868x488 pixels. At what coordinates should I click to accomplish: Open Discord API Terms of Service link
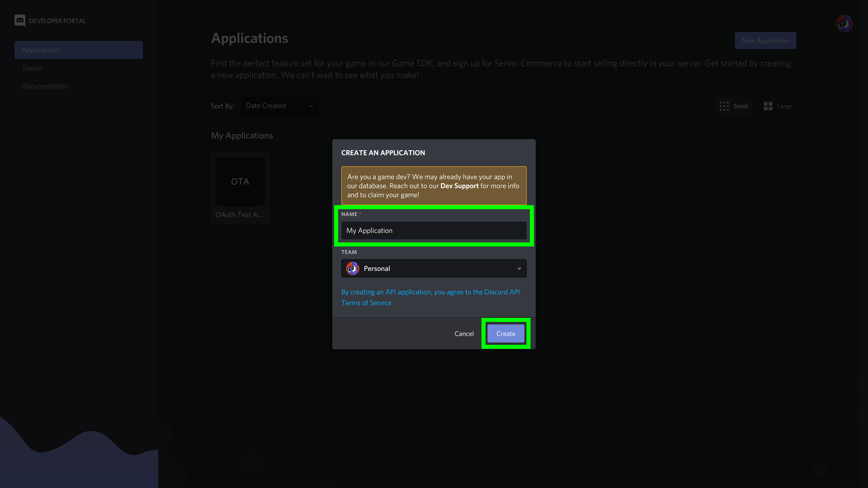pos(366,303)
